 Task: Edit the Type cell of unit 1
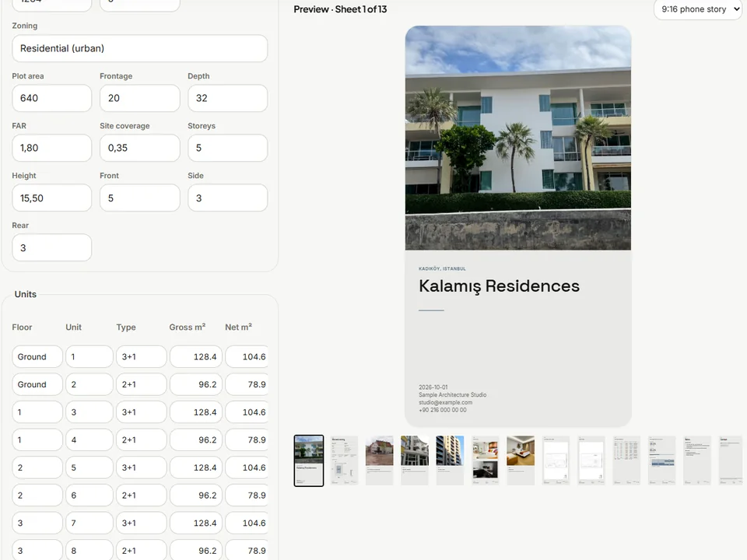tap(142, 357)
